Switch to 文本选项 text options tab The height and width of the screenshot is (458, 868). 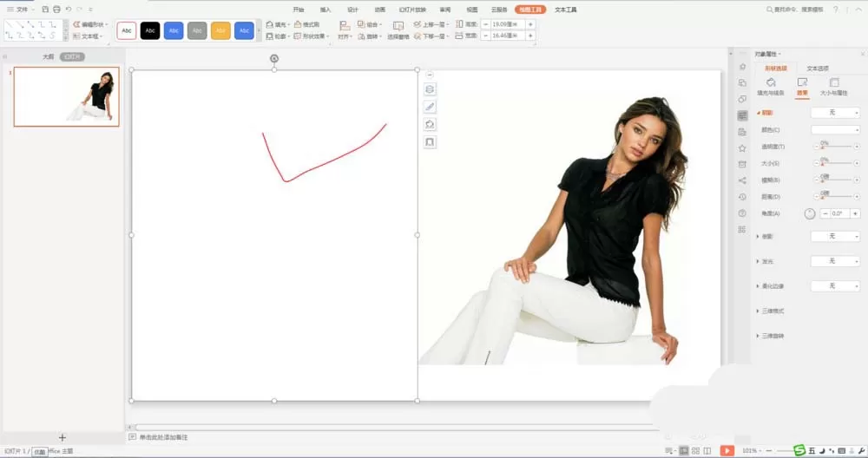click(x=817, y=69)
